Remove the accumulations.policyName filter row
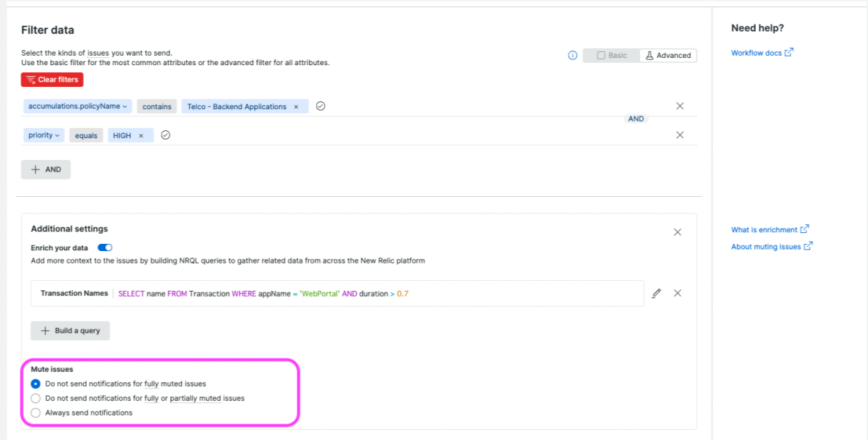This screenshot has height=440, width=868. [x=679, y=106]
